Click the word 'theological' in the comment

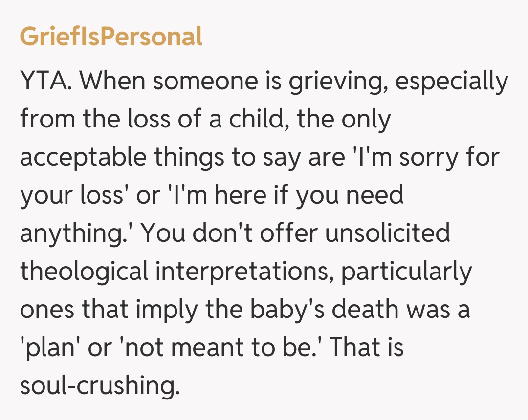(x=84, y=271)
